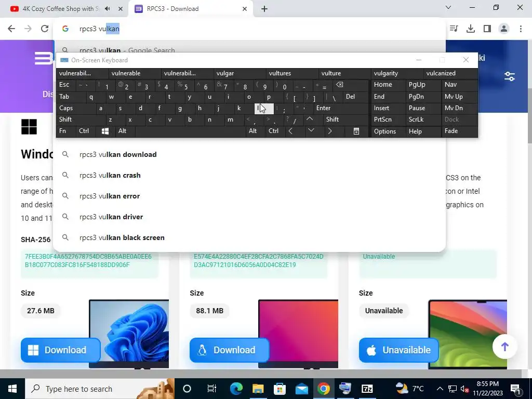Open the Chrome three-dot menu
This screenshot has height=399, width=532.
[x=521, y=29]
